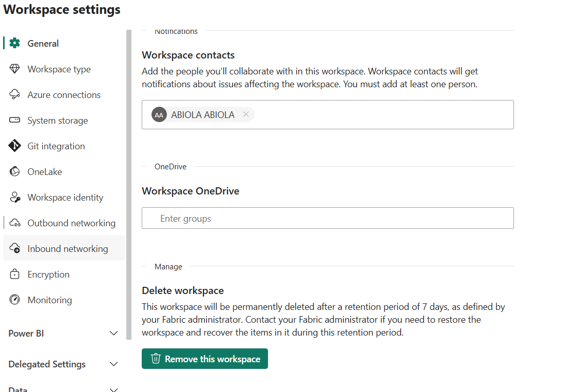Viewport: 572px width, 392px height.
Task: Open the Outbound networking settings
Action: 71,223
